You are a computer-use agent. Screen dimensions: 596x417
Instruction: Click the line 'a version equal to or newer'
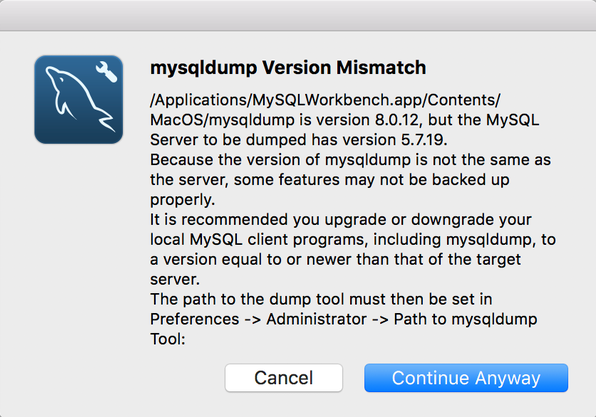pyautogui.click(x=336, y=259)
